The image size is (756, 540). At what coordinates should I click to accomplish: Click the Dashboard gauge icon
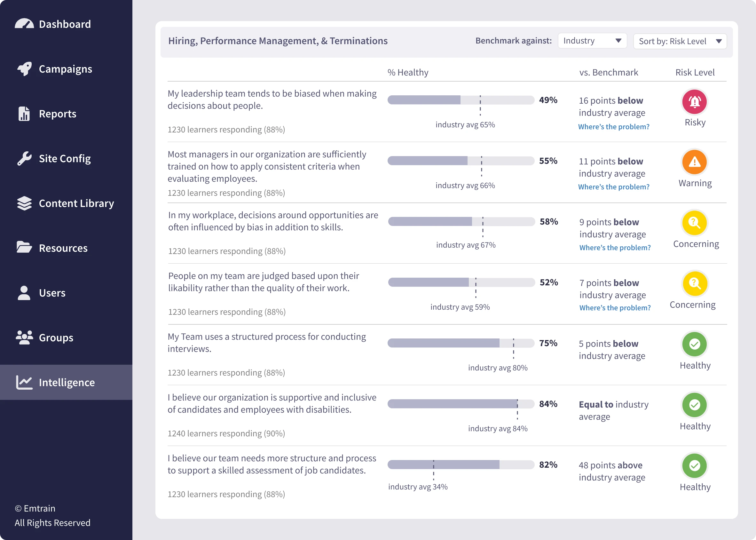pyautogui.click(x=24, y=24)
